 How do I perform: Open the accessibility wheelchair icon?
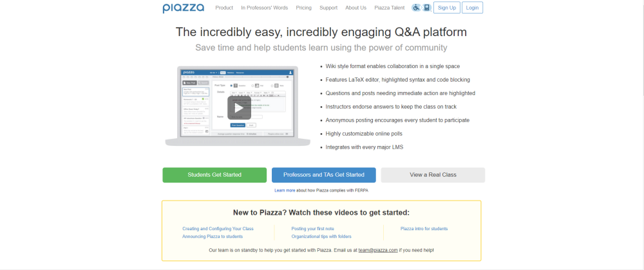coord(416,7)
